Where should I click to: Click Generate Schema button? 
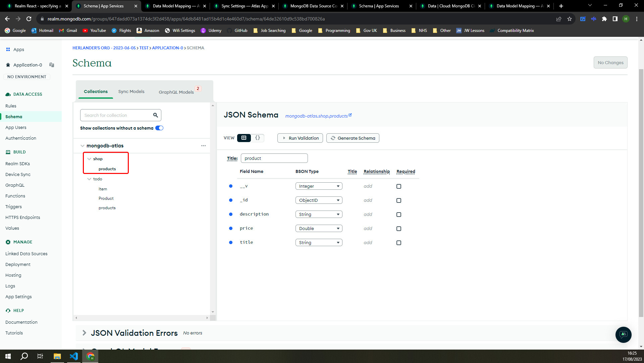(353, 138)
